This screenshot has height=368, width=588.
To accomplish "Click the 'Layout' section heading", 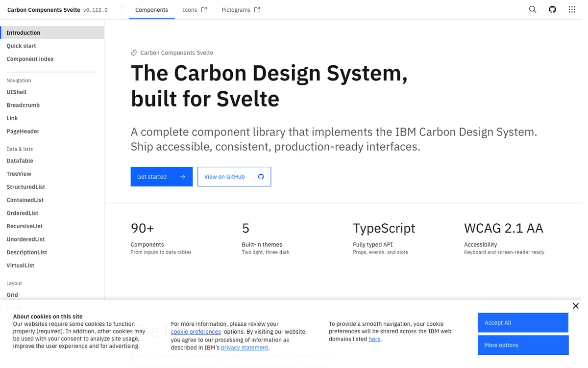I will point(14,284).
